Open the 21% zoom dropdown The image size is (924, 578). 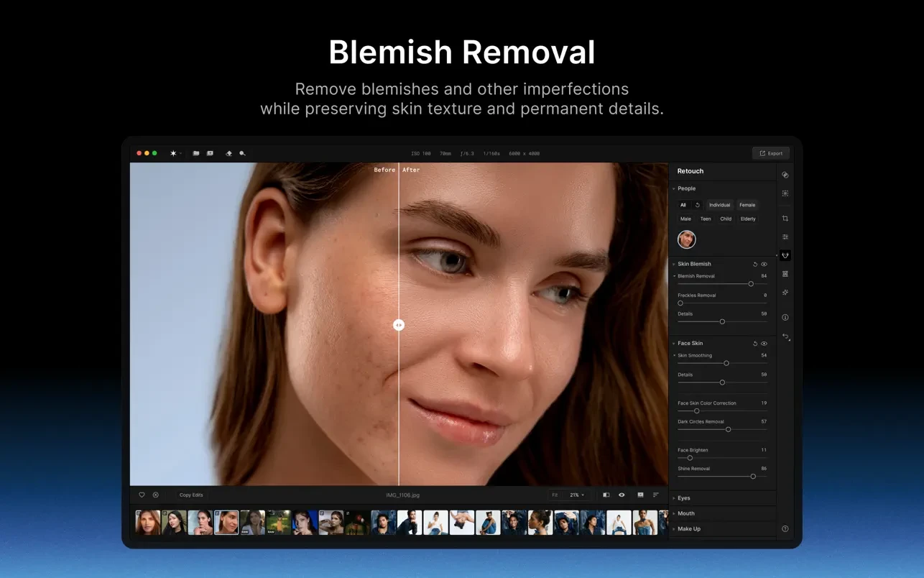point(577,495)
